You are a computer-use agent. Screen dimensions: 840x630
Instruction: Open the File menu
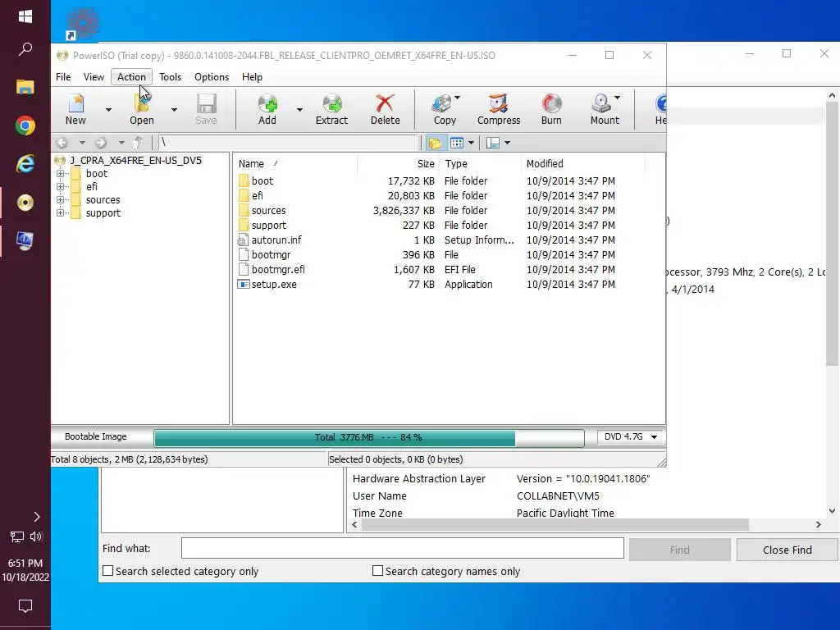63,77
